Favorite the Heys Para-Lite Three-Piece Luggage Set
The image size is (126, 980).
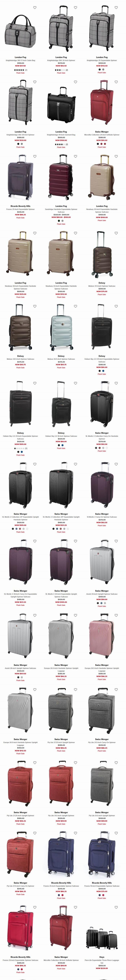point(116,907)
